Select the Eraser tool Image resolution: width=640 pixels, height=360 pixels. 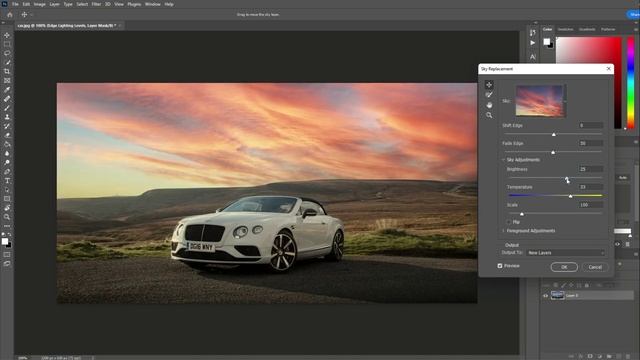point(7,135)
